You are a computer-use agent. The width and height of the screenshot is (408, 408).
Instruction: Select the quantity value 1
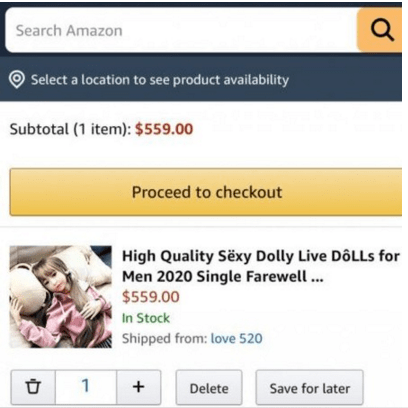(x=86, y=387)
